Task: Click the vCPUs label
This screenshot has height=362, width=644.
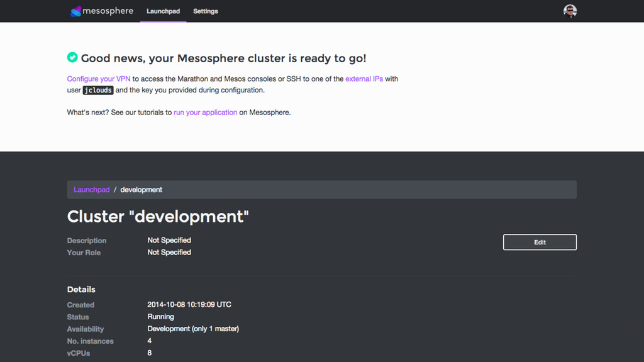Action: [79, 353]
